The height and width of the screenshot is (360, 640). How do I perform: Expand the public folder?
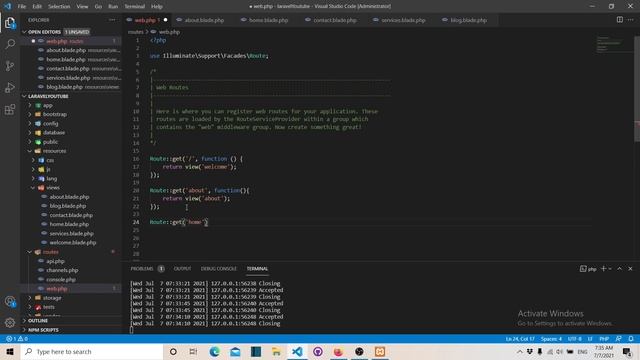point(50,142)
